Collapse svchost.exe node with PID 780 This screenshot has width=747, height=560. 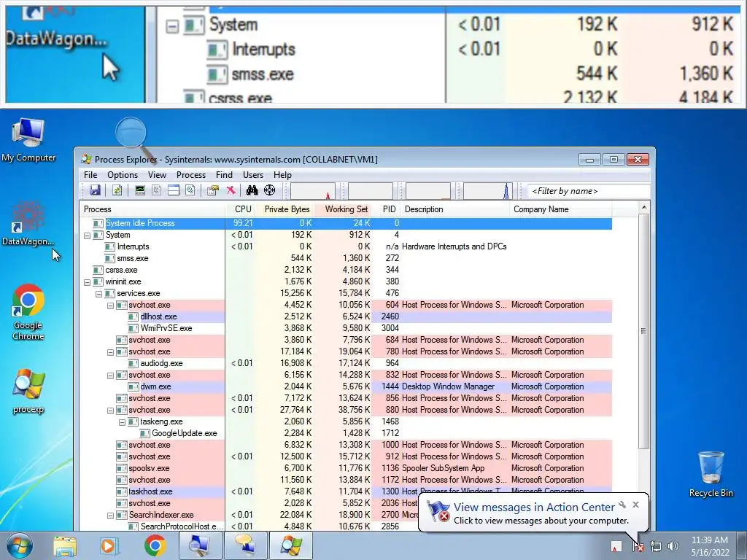click(x=111, y=352)
